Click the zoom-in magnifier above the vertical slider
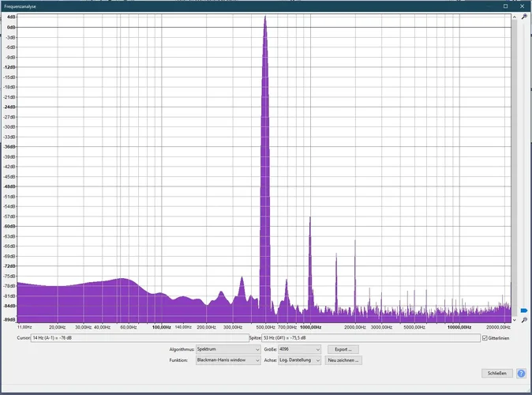The width and height of the screenshot is (532, 395). coord(524,17)
